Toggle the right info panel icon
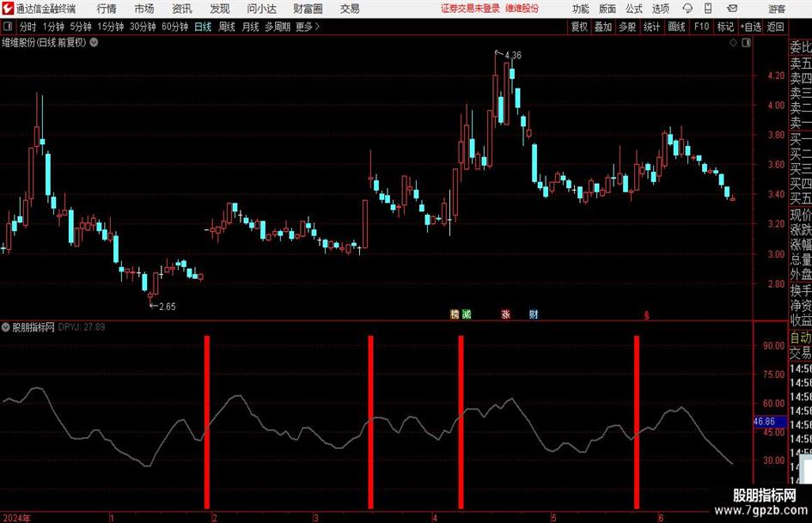Screen dimensions: 812x523 click(746, 43)
